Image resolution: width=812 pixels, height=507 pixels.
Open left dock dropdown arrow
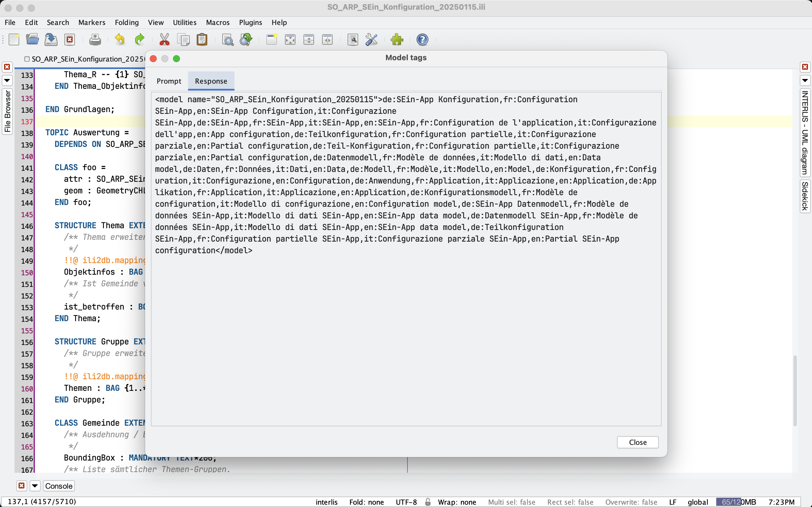click(7, 80)
